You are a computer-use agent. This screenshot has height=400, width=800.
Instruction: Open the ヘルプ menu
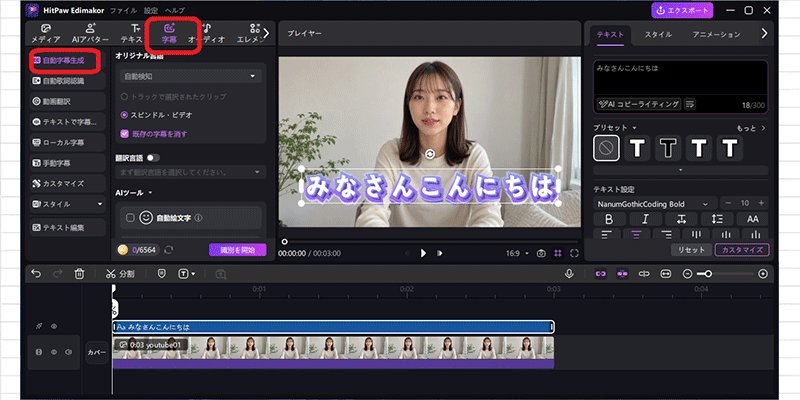point(175,10)
